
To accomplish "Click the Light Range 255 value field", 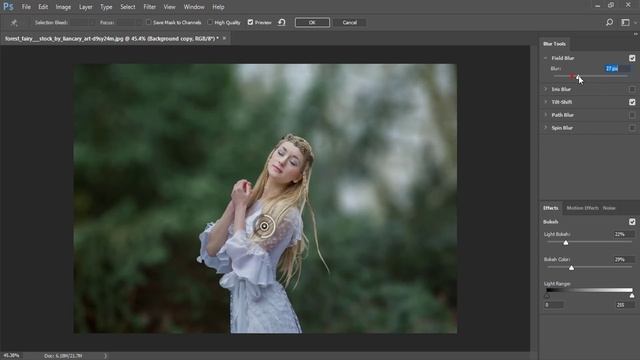I will 625,305.
